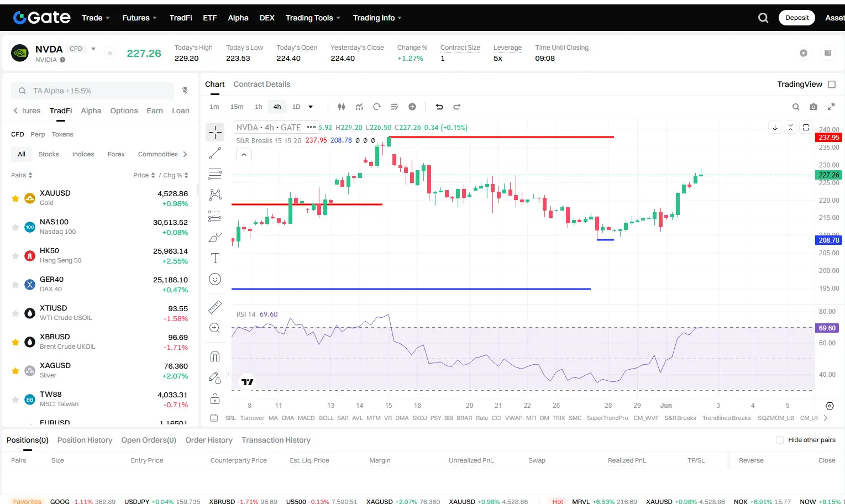Redo the chart action
Screen dimensions: 845x504
click(457, 107)
